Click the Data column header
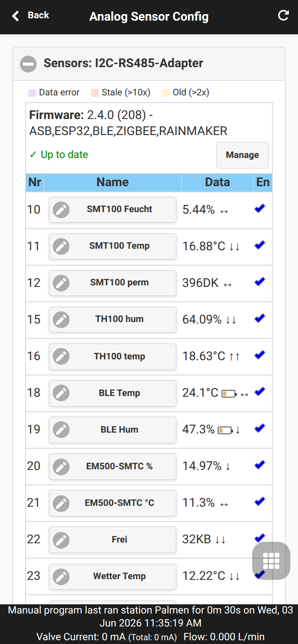 (217, 182)
